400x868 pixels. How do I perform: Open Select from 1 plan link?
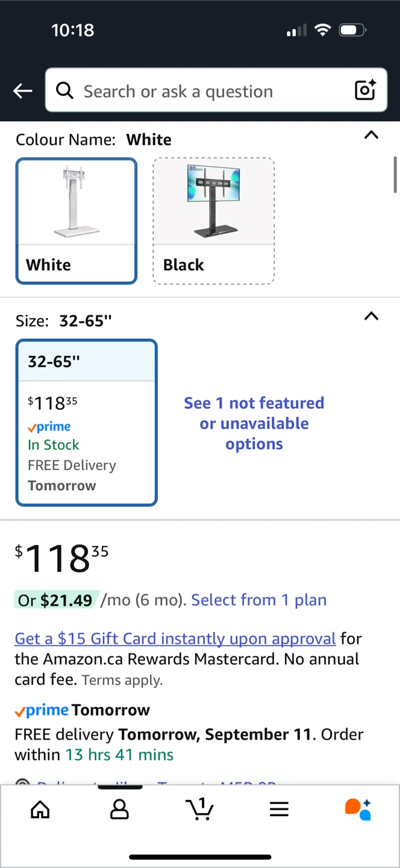pyautogui.click(x=259, y=600)
